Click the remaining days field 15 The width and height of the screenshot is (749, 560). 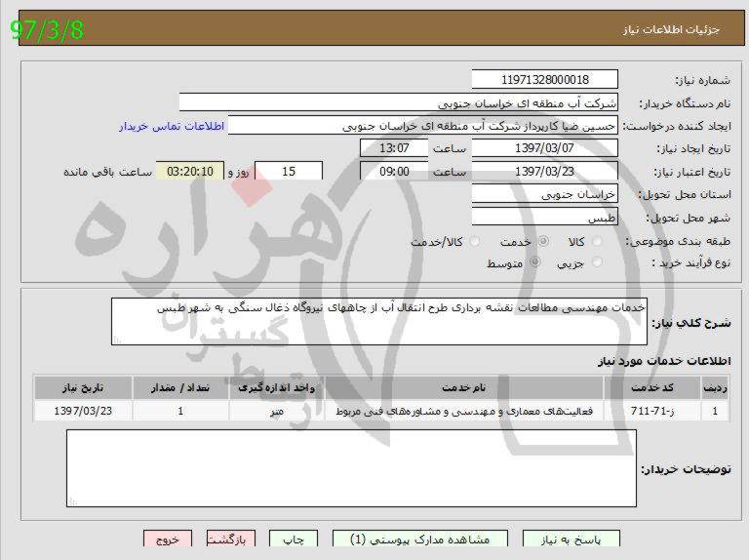289,171
